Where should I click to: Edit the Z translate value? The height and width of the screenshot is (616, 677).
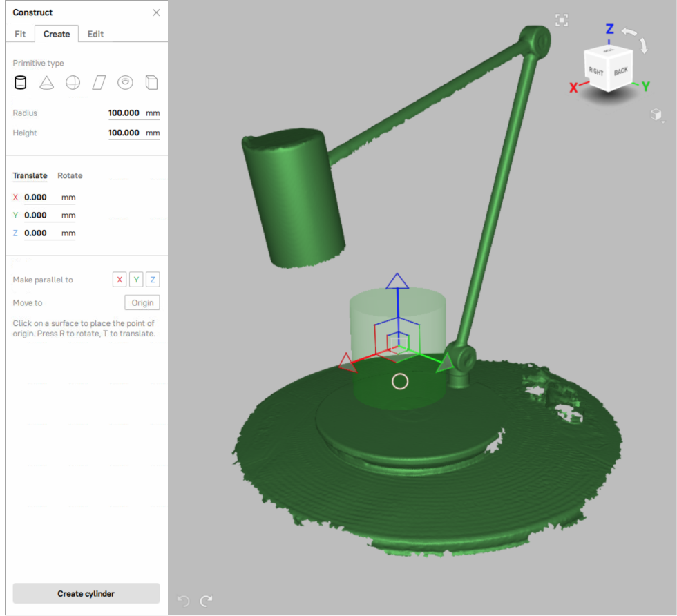50,233
